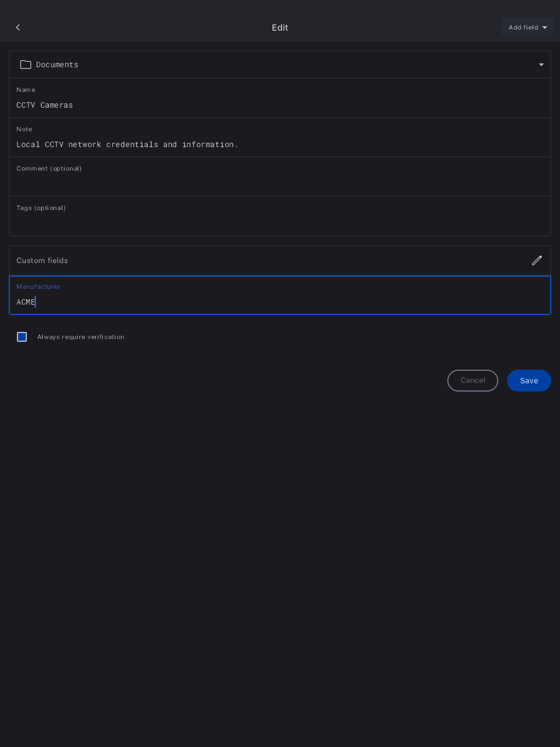
Task: Click into the Note text field
Action: (x=279, y=144)
